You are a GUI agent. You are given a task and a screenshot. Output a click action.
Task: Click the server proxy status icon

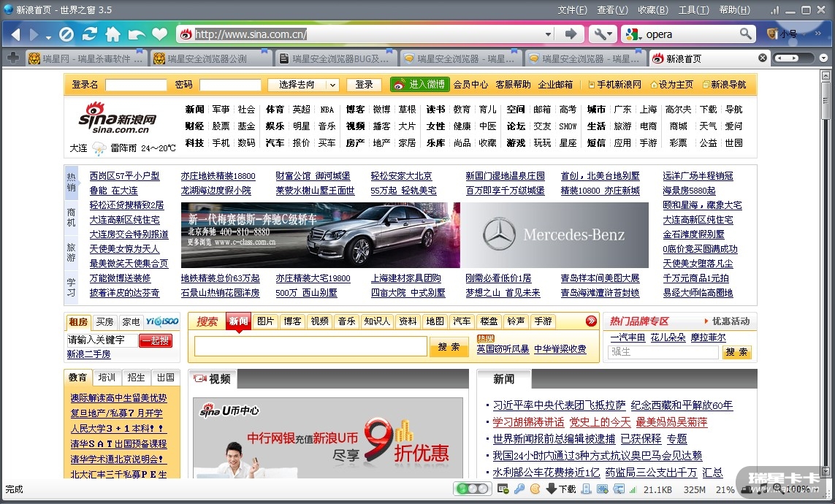pos(587,489)
